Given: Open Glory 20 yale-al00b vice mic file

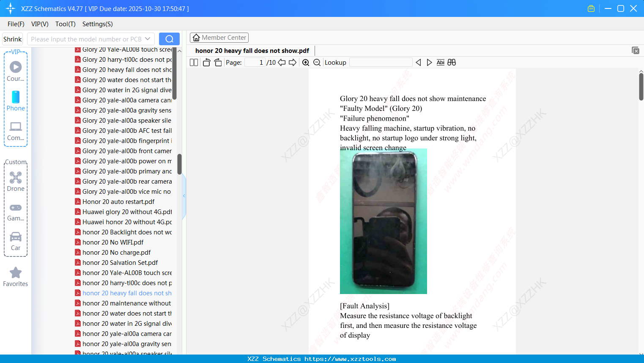Looking at the screenshot, I should point(123,192).
